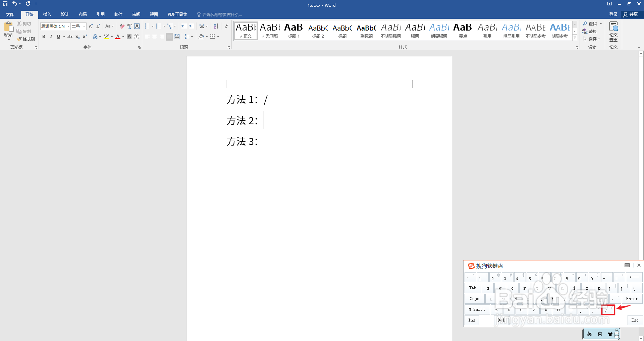Apply subscript formatting
The height and width of the screenshot is (341, 644).
pyautogui.click(x=77, y=37)
